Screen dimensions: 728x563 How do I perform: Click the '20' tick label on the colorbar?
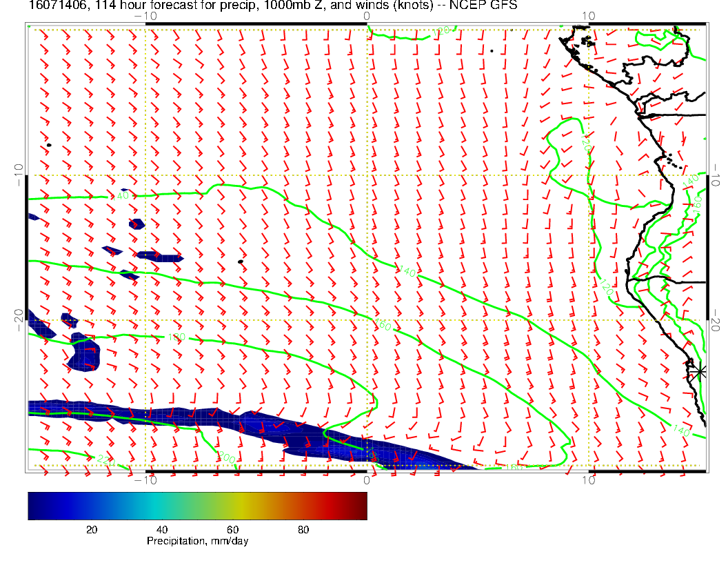click(x=92, y=530)
